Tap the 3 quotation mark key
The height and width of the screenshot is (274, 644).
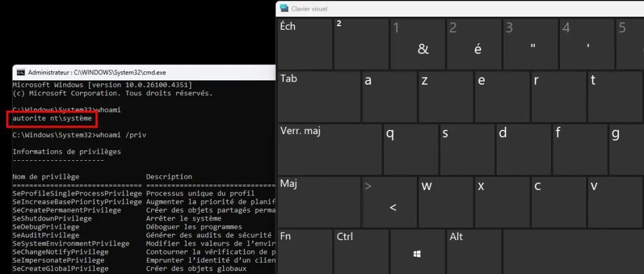pyautogui.click(x=530, y=44)
